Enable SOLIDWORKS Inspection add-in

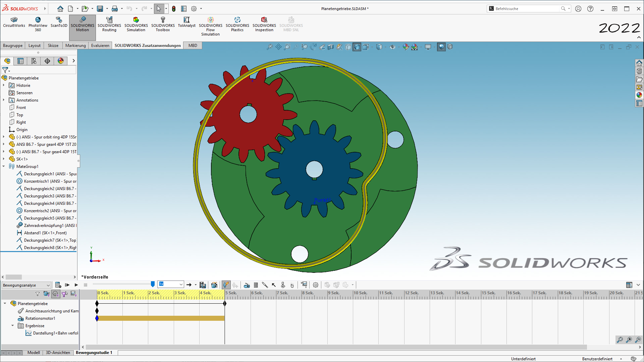(264, 24)
